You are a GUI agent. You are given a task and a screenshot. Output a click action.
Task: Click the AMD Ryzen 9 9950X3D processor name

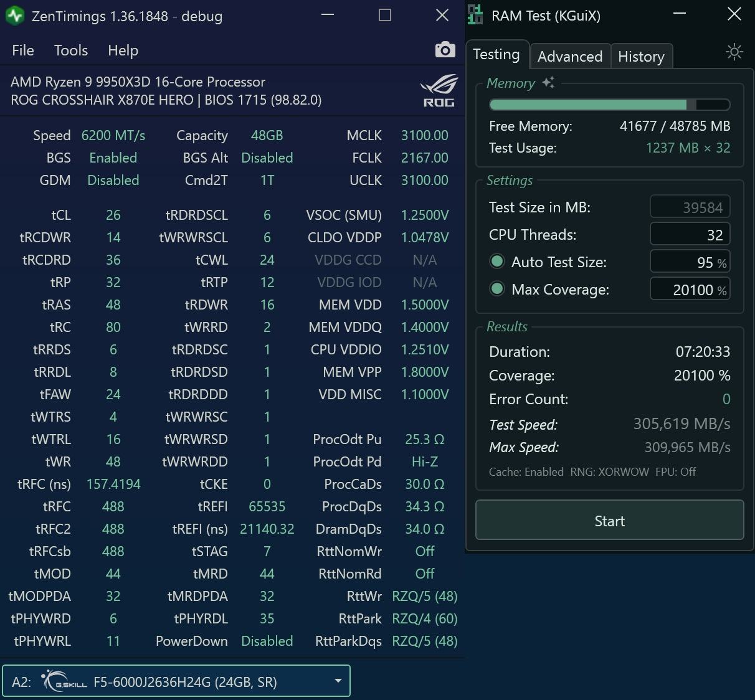click(138, 82)
